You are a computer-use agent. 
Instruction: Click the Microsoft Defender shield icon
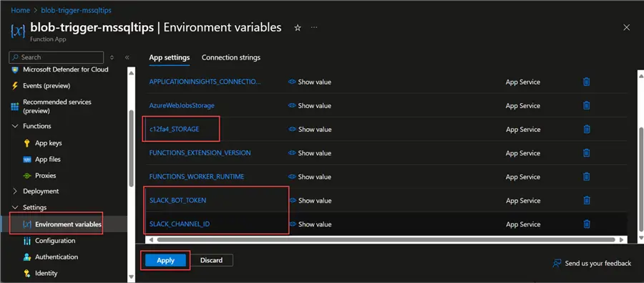(15, 70)
